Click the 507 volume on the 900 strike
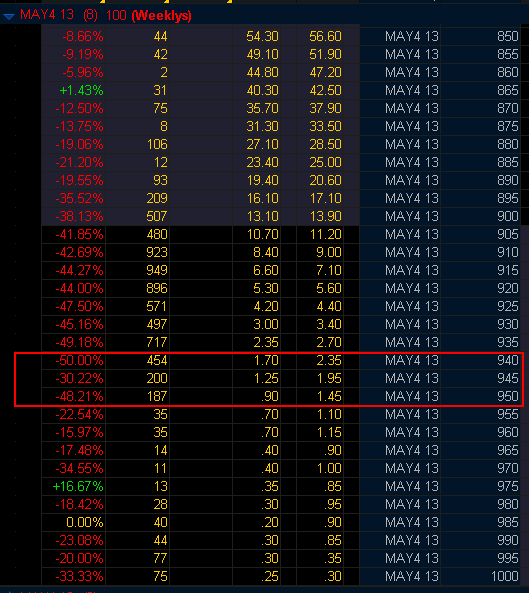Screen dimensions: 529x593 (x=157, y=216)
